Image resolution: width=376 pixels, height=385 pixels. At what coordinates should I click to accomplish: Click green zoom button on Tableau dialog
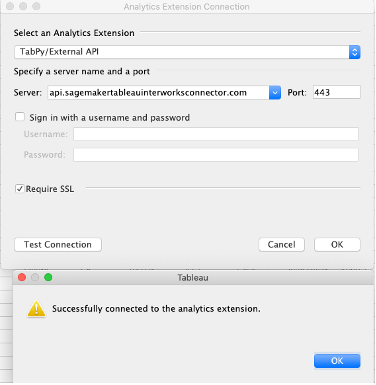48,277
